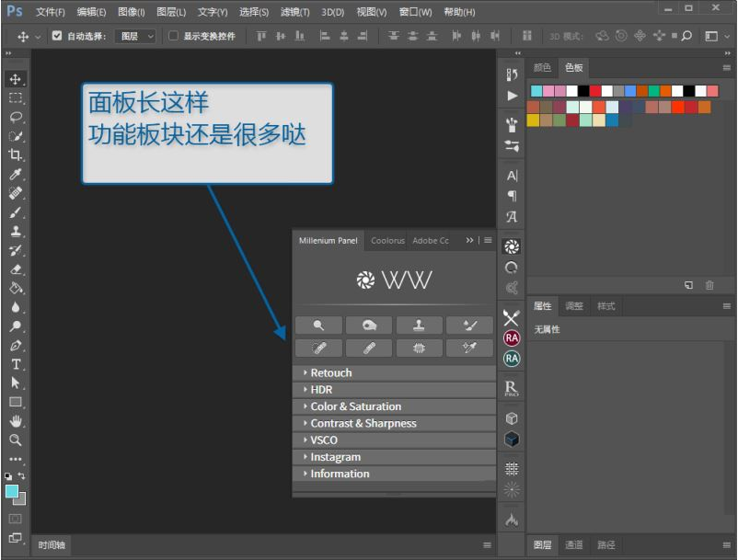This screenshot has height=560, width=738.
Task: Select the Path Selection tool
Action: click(16, 383)
